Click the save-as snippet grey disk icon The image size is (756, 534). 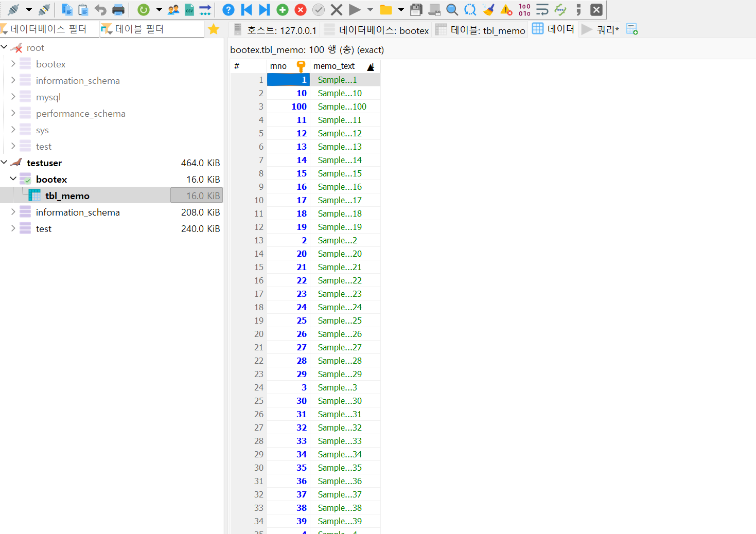pyautogui.click(x=434, y=9)
